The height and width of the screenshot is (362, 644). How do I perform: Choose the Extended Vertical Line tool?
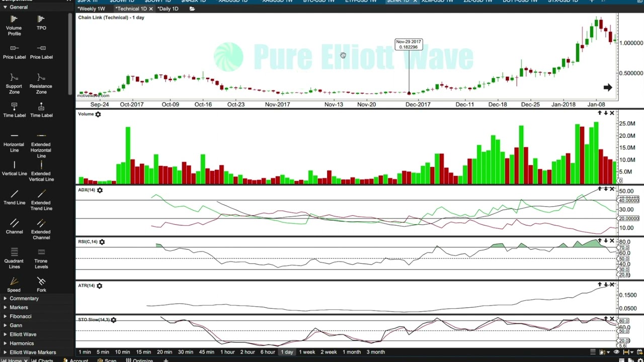(41, 171)
